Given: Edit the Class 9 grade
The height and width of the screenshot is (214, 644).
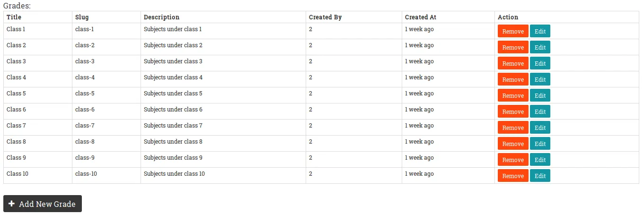Looking at the screenshot, I should [540, 160].
